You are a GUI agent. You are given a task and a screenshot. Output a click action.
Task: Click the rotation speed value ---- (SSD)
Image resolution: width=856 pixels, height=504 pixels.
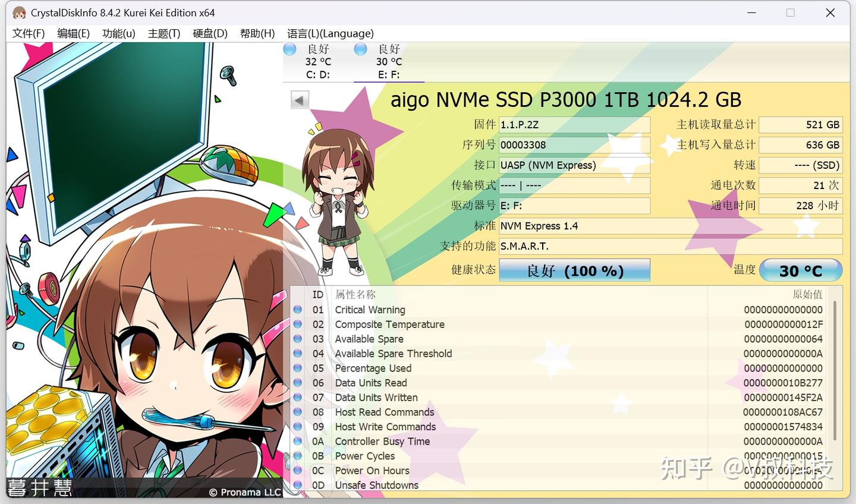[801, 165]
